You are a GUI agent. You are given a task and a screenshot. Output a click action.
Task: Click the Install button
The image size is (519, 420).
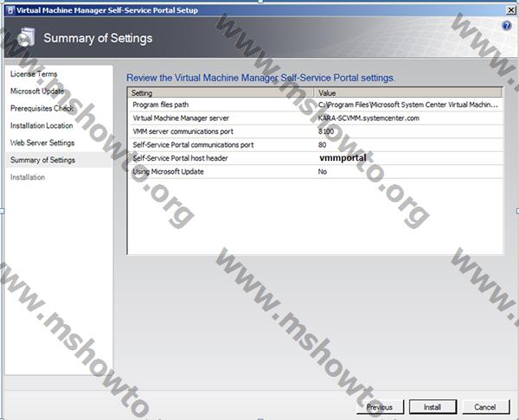coord(432,407)
